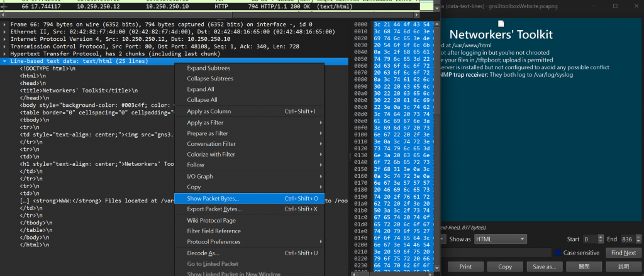This screenshot has width=644, height=276.
Task: Click the 'NMP trap receiver' line in preview
Action: [x=506, y=75]
